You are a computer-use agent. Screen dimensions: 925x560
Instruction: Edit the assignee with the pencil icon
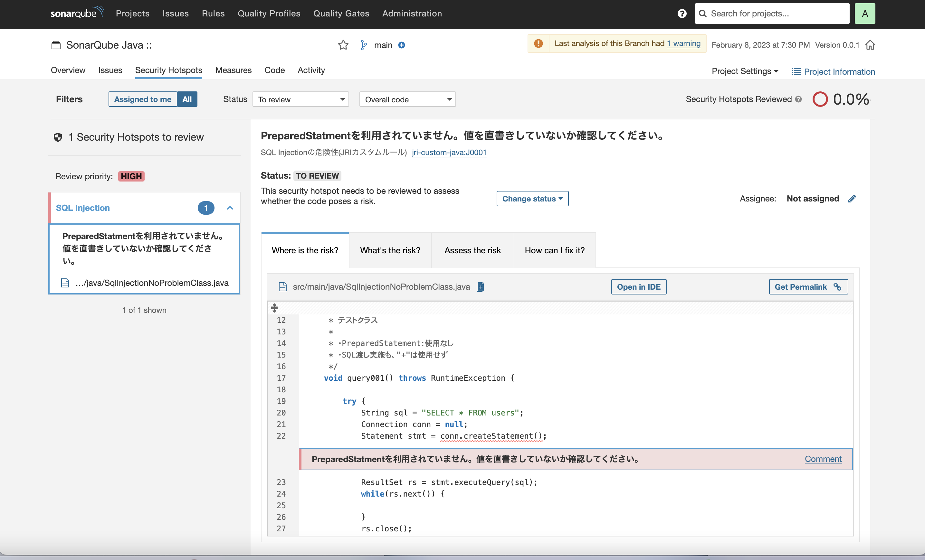pyautogui.click(x=852, y=199)
